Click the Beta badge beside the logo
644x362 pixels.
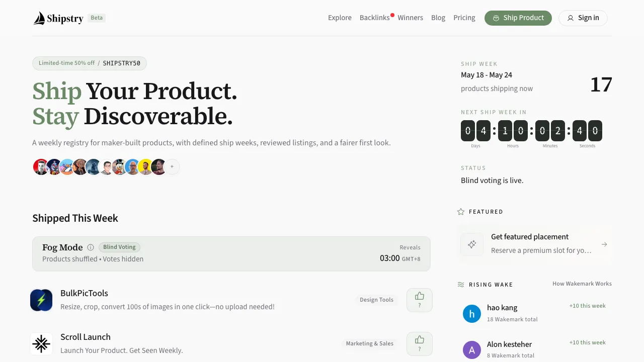tap(97, 18)
